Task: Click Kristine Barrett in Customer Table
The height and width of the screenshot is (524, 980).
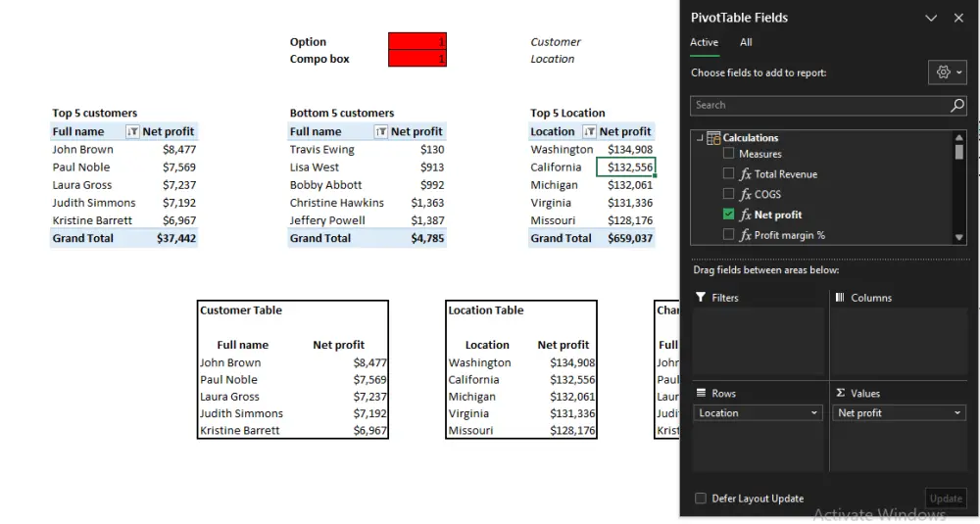Action: click(x=239, y=430)
